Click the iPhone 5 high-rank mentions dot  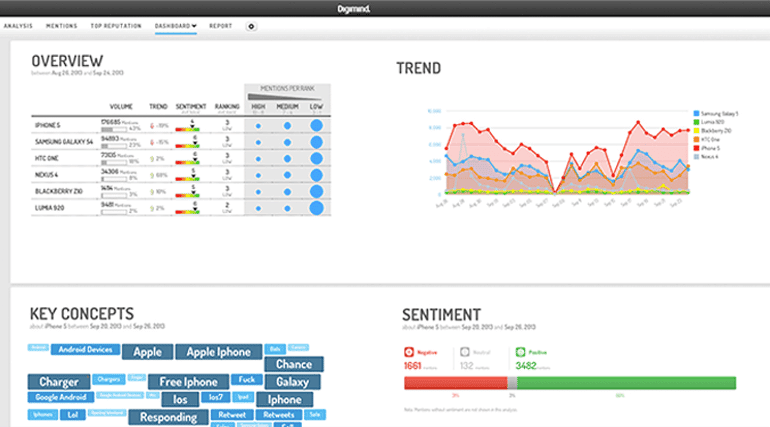258,126
